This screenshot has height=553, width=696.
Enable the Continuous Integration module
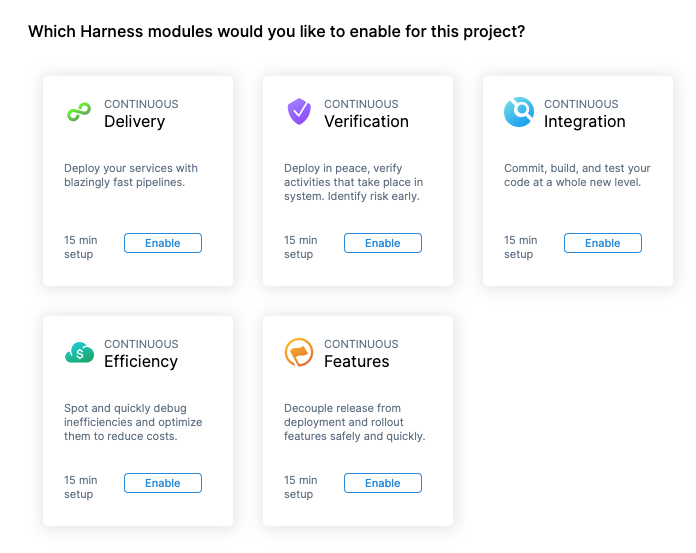(603, 243)
